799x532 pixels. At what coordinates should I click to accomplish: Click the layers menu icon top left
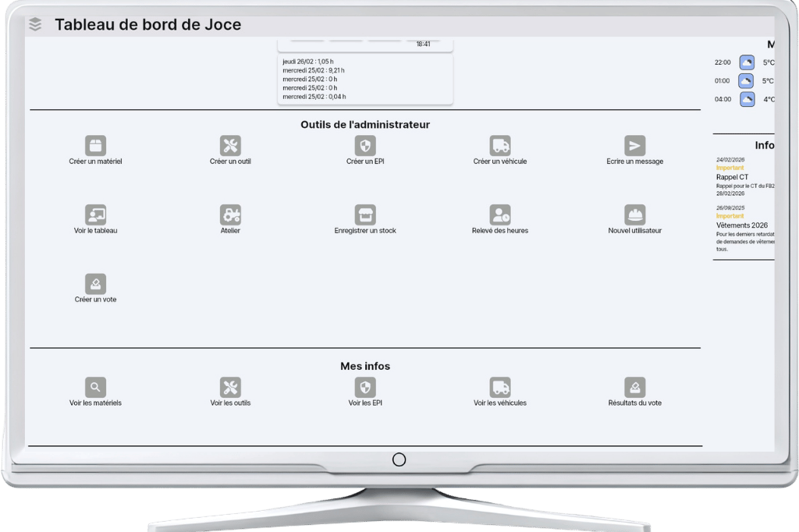pyautogui.click(x=34, y=23)
